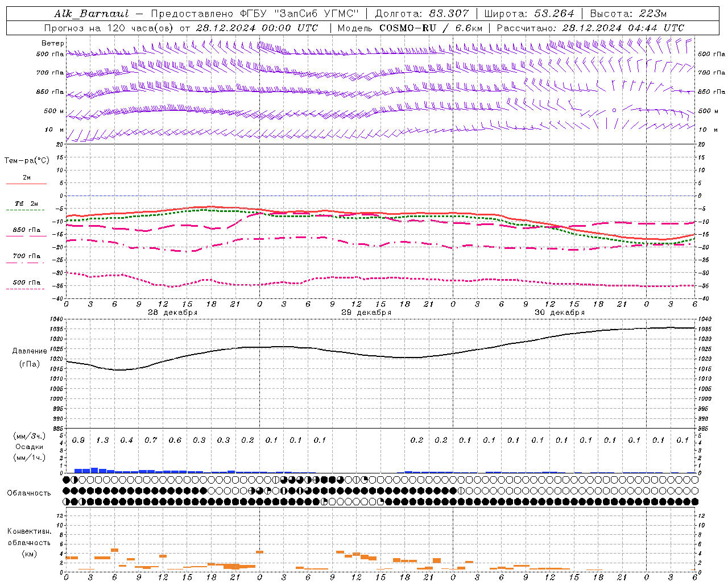
Task: Click the 'Конвективн.' convective cloud label
Action: 29,531
